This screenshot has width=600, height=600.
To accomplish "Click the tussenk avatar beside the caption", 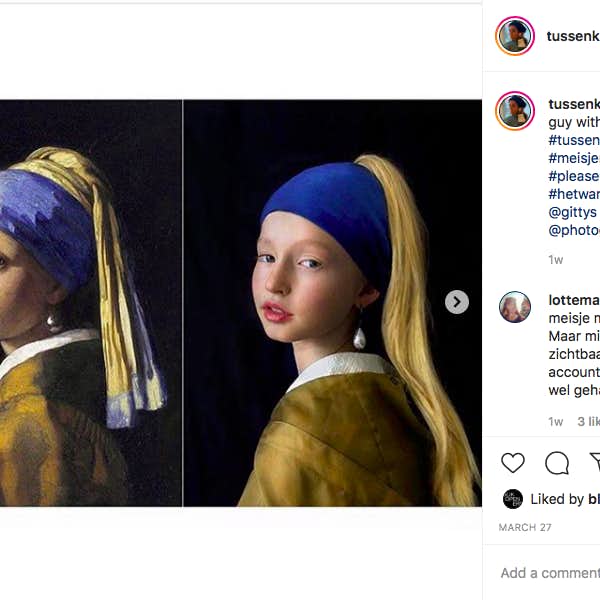I will (515, 110).
